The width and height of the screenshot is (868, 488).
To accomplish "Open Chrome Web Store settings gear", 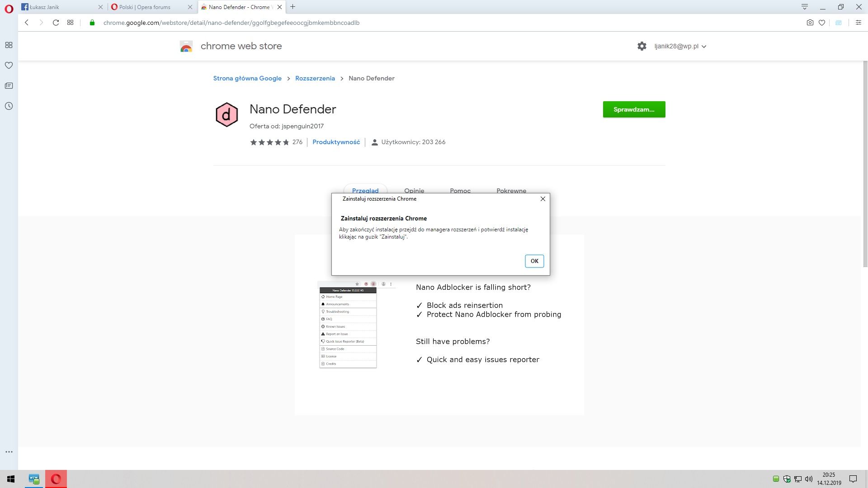I will click(x=642, y=46).
